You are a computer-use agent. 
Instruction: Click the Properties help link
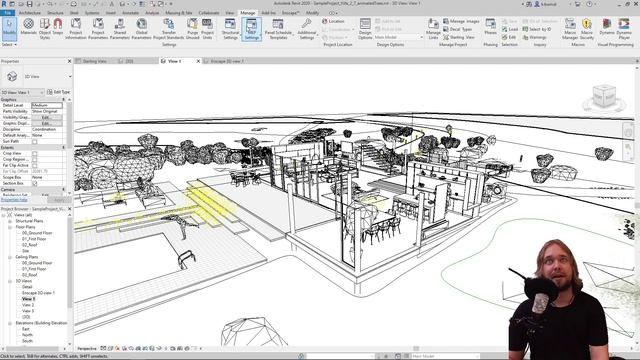14,200
